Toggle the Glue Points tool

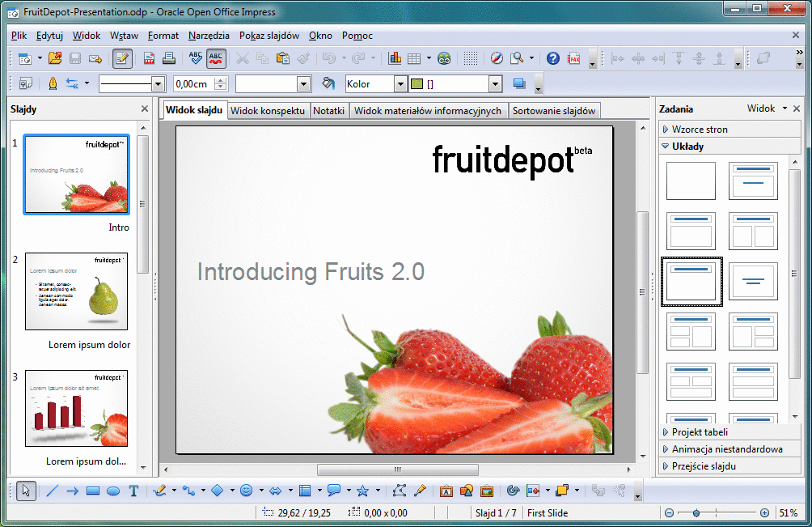[420, 491]
